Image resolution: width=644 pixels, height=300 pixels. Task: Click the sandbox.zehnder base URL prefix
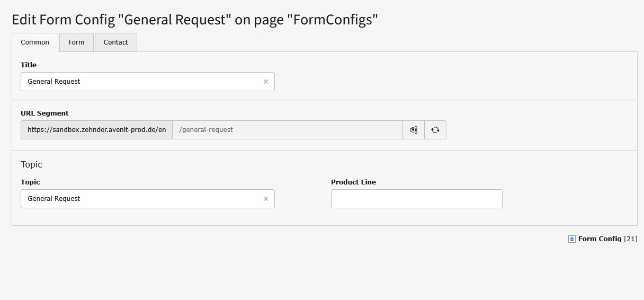tap(96, 130)
